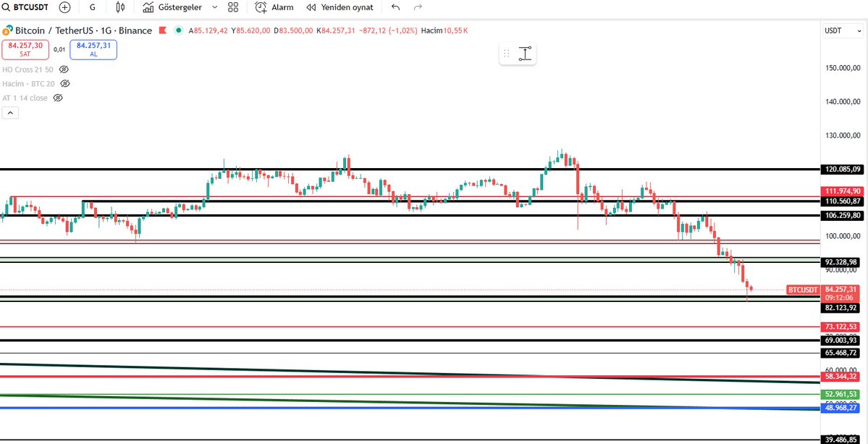Viewport: 868px width, 444px height.
Task: Hide the HO Cross 21 50 indicator
Action: 64,70
